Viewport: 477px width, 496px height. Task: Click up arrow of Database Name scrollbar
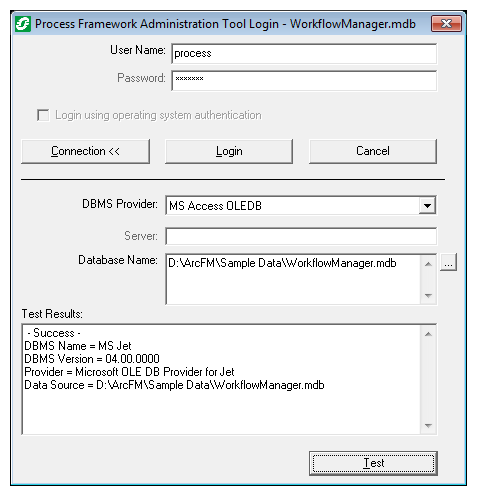pyautogui.click(x=428, y=264)
